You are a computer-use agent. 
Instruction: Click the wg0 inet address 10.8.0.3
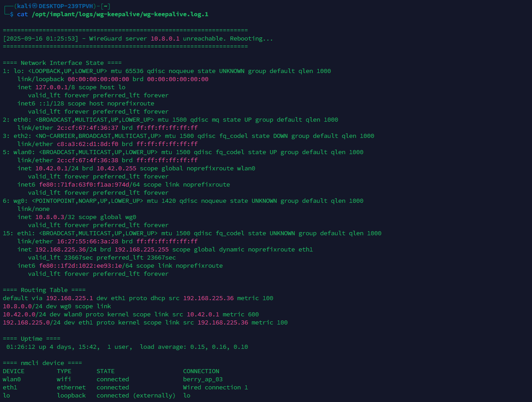51,217
